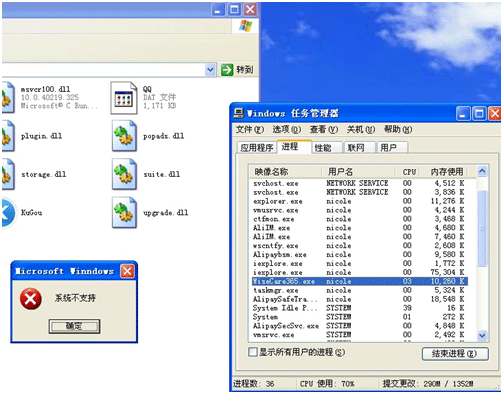This screenshot has height=394, width=503.
Task: Click the Task Manager title bar icon
Action: [239, 113]
